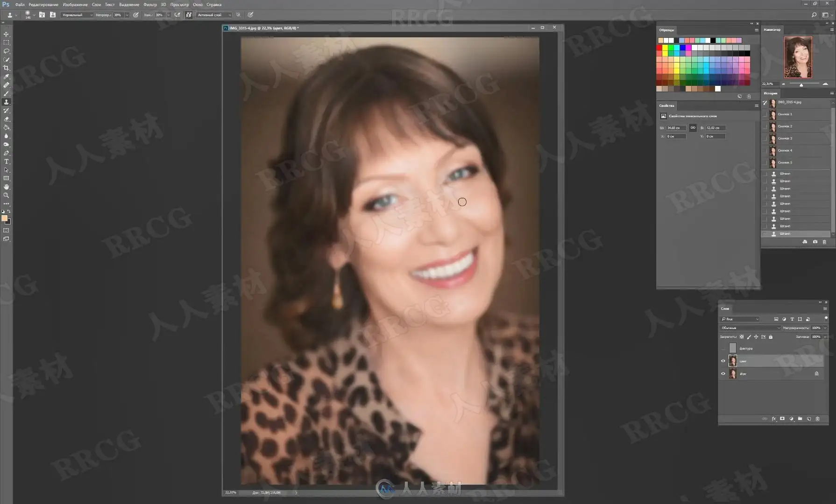Image resolution: width=836 pixels, height=504 pixels.
Task: Toggle pressure for opacity in options bar
Action: (x=136, y=15)
